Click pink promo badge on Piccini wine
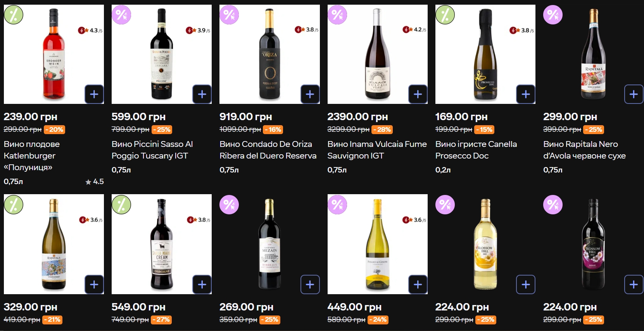 [x=121, y=15]
